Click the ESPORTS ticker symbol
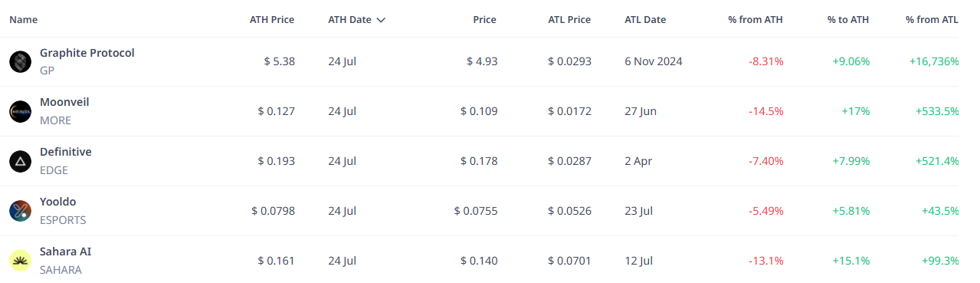The image size is (980, 283). [63, 220]
